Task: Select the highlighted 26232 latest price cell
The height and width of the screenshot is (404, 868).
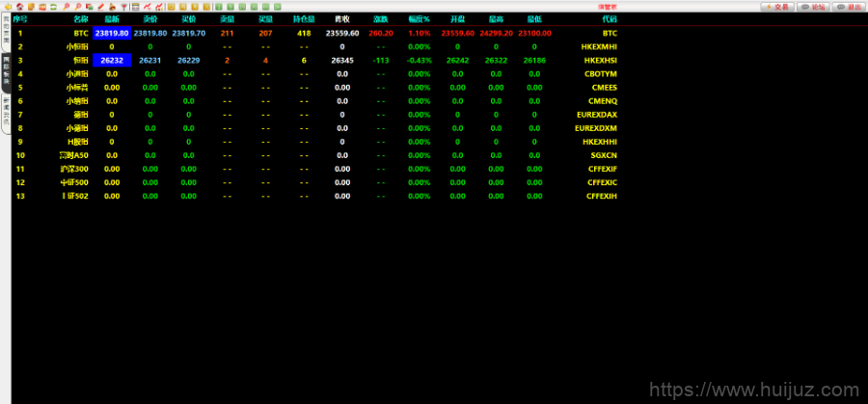Action: 112,61
